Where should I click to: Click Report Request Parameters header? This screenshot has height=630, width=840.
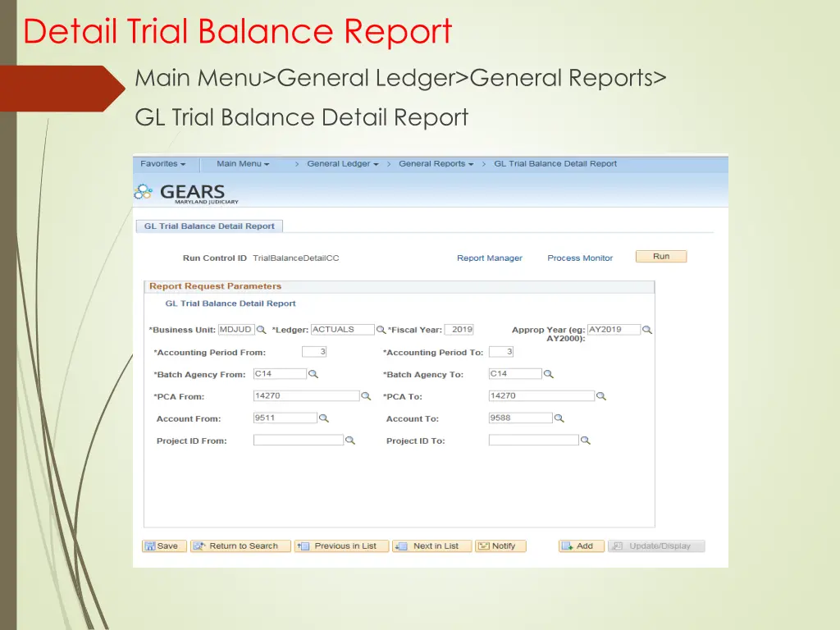tap(216, 286)
